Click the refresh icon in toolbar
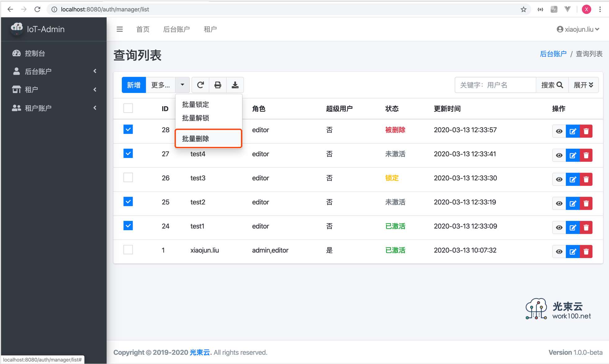 pos(200,85)
